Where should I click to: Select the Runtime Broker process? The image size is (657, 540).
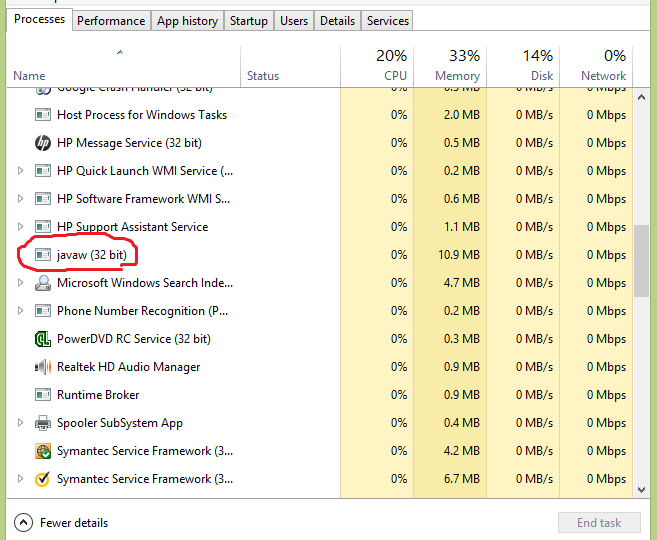[98, 395]
